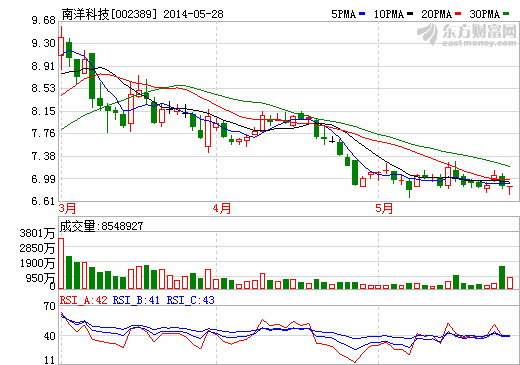Click the date 2014-05-28 in title
The image size is (520, 365).
[x=193, y=14]
